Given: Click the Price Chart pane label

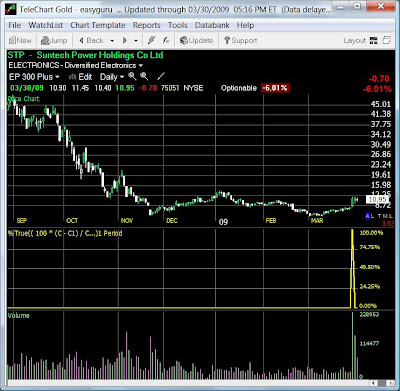Looking at the screenshot, I should coord(24,99).
